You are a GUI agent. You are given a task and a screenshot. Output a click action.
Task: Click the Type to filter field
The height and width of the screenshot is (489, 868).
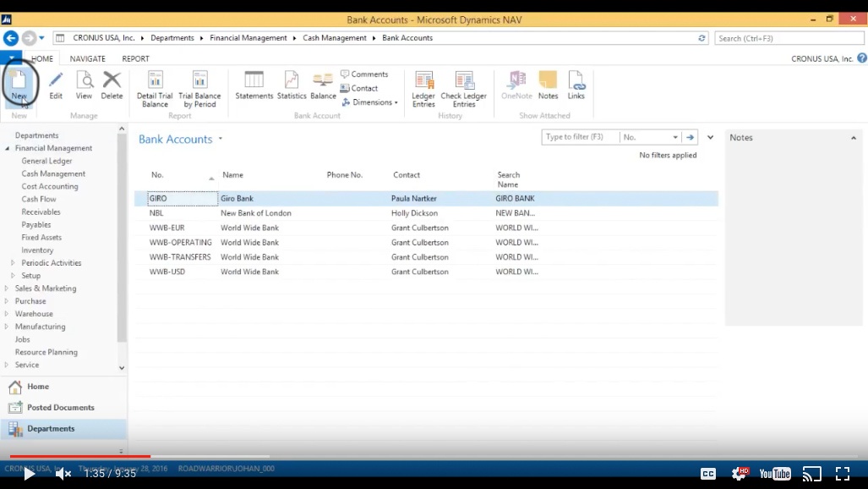[x=580, y=137]
